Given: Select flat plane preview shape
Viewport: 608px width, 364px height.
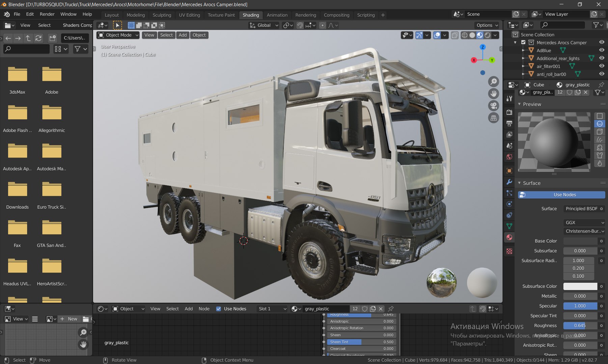Looking at the screenshot, I should (x=600, y=116).
